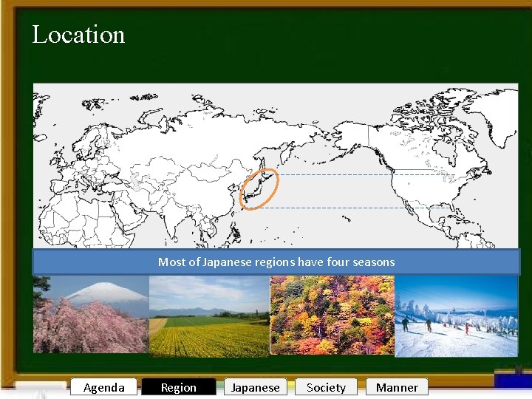The height and width of the screenshot is (399, 532).
Task: Select the four seasons caption banner
Action: [x=276, y=262]
